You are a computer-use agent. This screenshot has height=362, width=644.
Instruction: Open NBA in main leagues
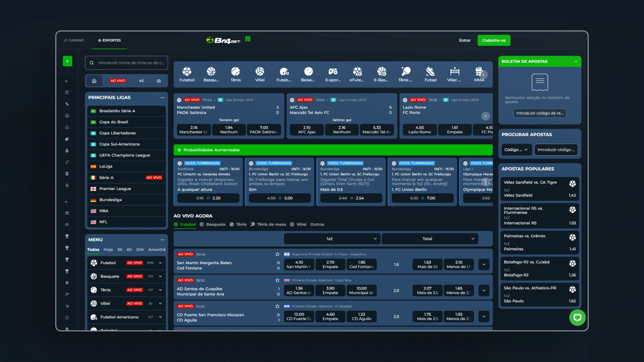point(127,211)
